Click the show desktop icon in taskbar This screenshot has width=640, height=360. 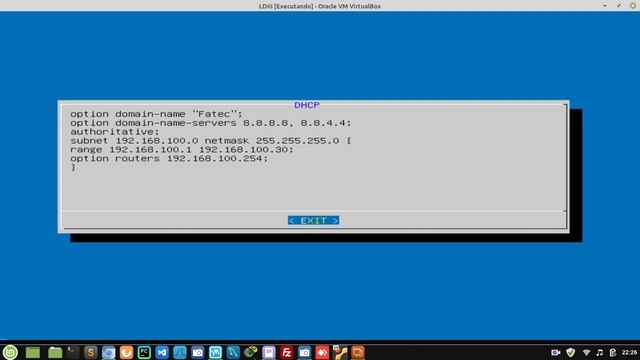tap(33, 352)
